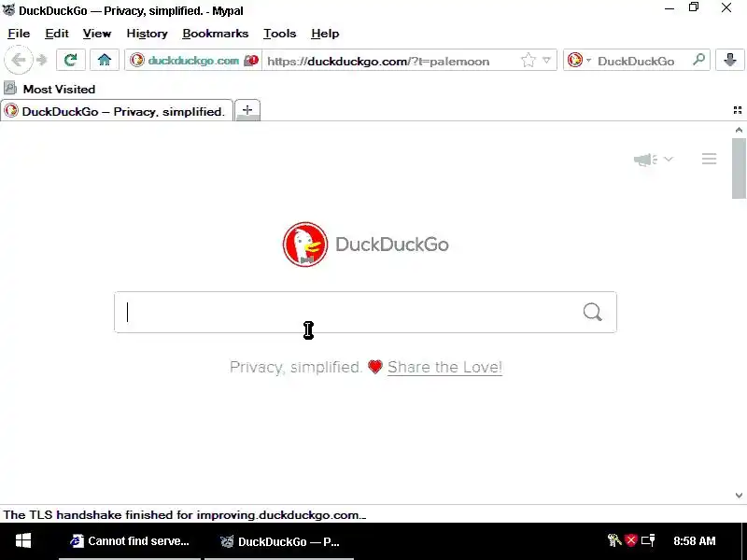Click the page scrollbar up arrow
The width and height of the screenshot is (747, 560).
(739, 130)
